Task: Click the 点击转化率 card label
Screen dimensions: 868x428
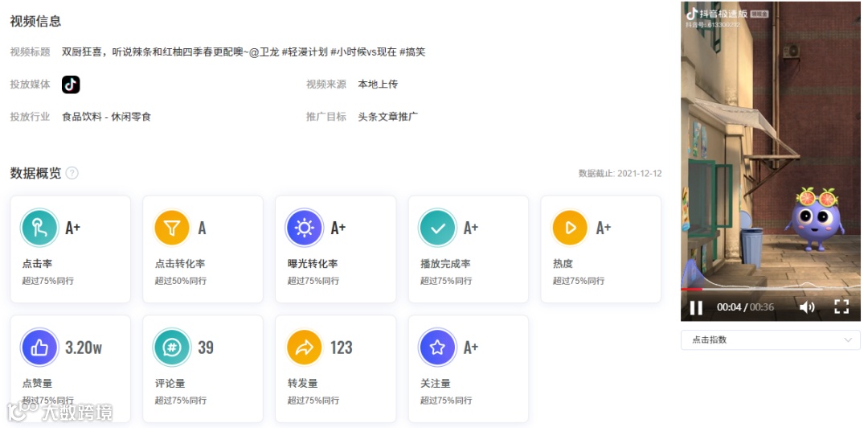Action: tap(180, 263)
